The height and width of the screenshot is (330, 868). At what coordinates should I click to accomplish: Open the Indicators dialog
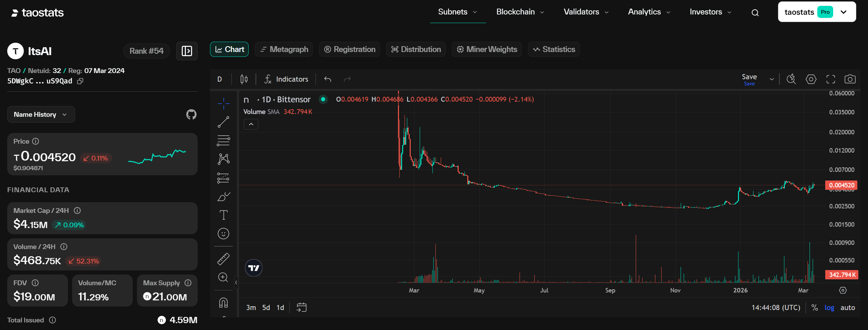tap(286, 79)
